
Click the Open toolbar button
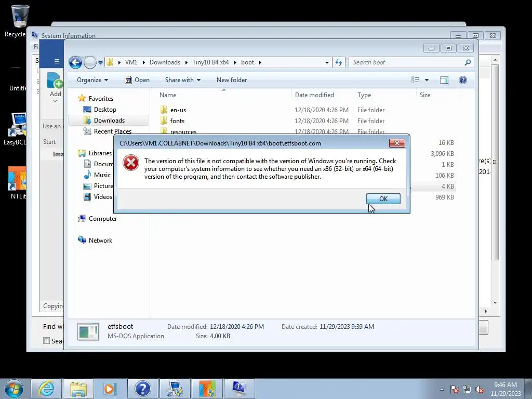point(137,80)
